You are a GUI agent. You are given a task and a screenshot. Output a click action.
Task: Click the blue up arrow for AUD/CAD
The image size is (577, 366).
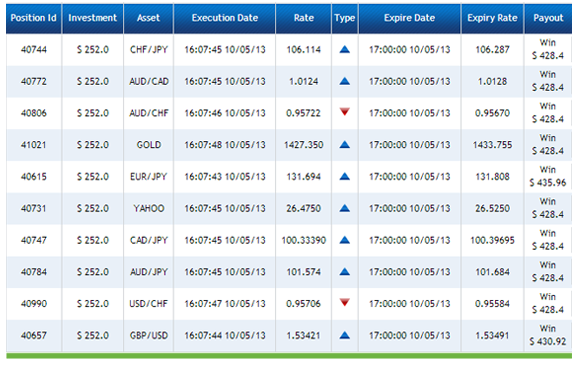pyautogui.click(x=344, y=81)
